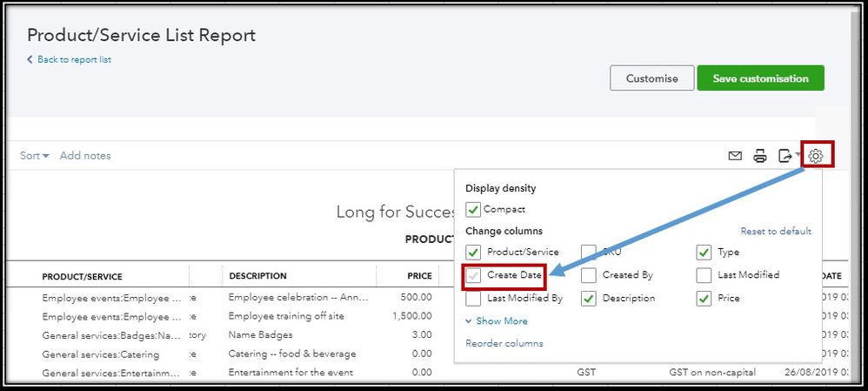Enable the Created By column checkbox
The width and height of the screenshot is (868, 391).
coord(589,275)
